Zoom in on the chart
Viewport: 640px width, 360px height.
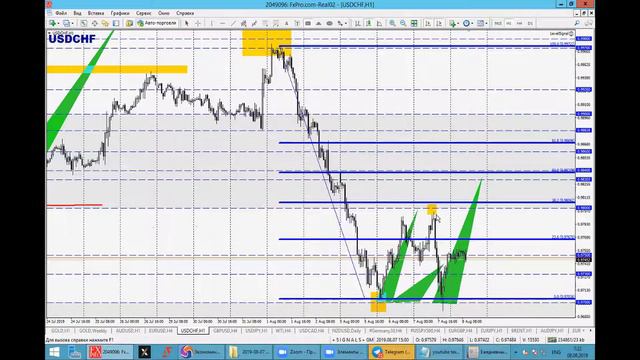392,23
